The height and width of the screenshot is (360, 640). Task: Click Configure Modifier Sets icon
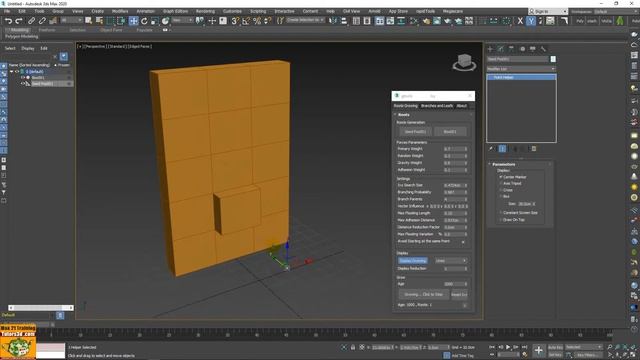click(534, 149)
